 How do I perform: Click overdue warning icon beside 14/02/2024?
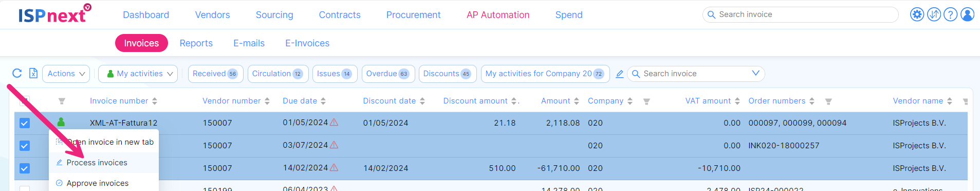click(x=334, y=167)
